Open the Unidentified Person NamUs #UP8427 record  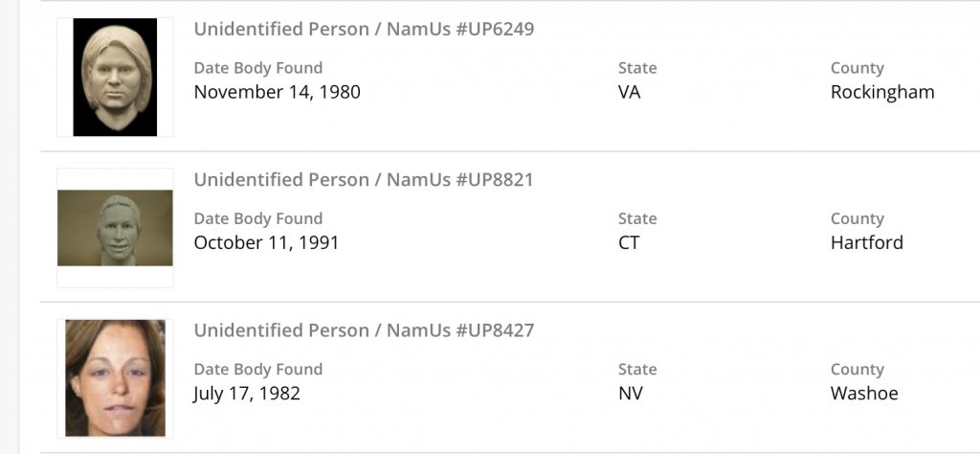(x=364, y=330)
